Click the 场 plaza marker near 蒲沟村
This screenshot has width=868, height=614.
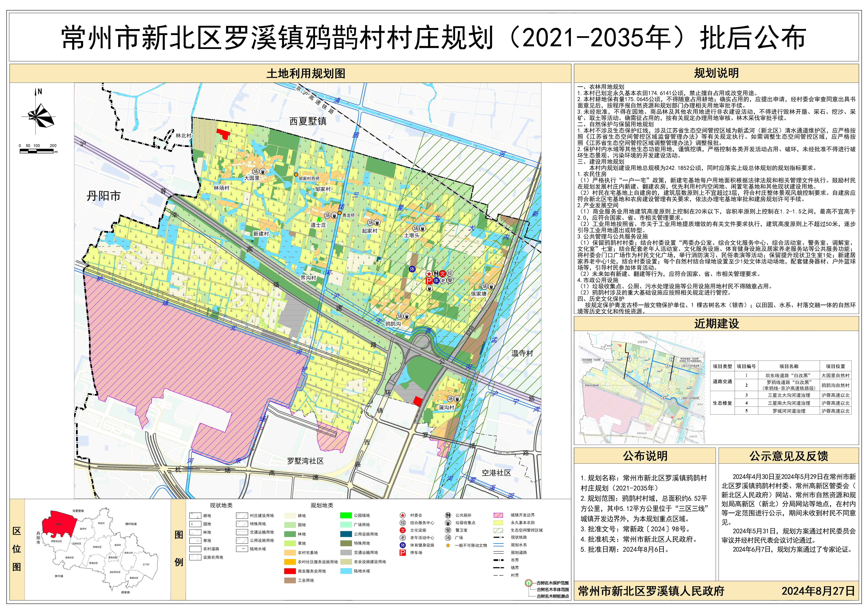coord(450,399)
